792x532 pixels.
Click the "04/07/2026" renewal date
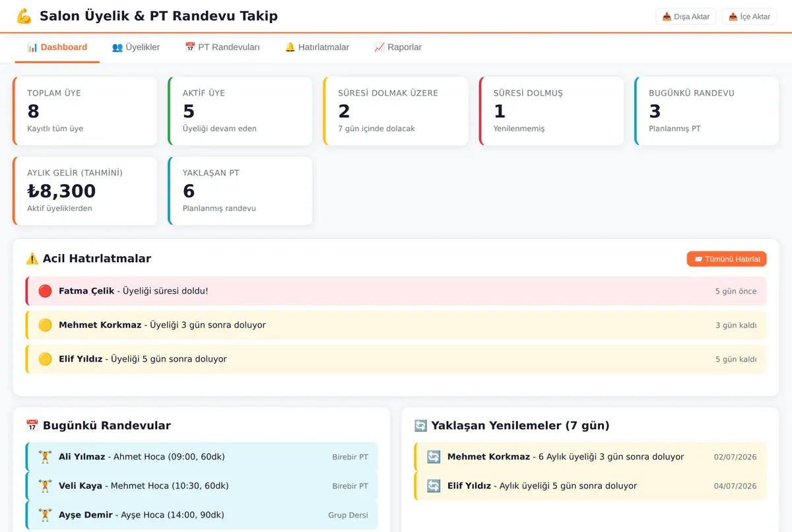(735, 486)
